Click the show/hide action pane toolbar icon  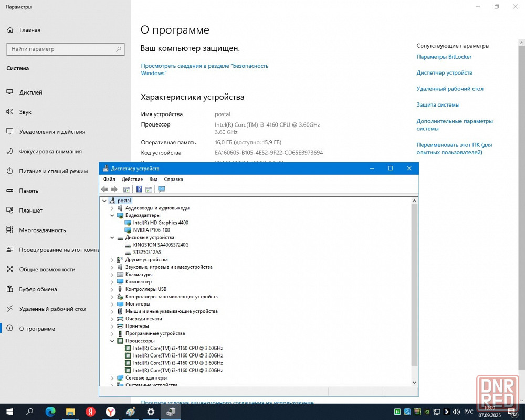click(x=149, y=189)
